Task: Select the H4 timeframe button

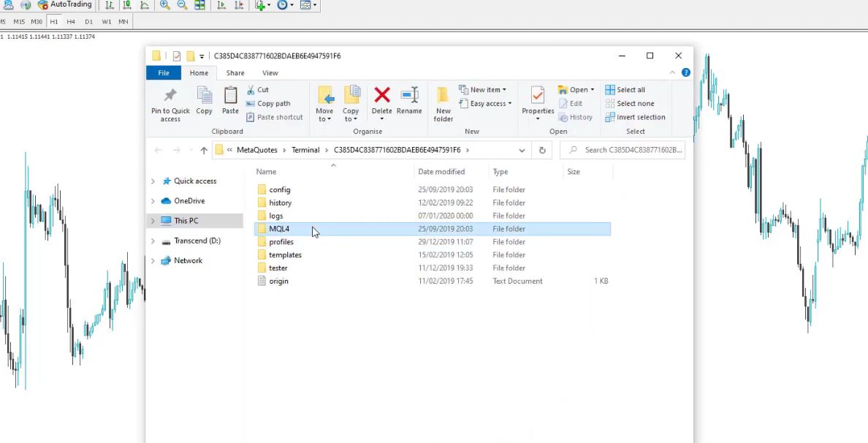Action: pyautogui.click(x=71, y=22)
